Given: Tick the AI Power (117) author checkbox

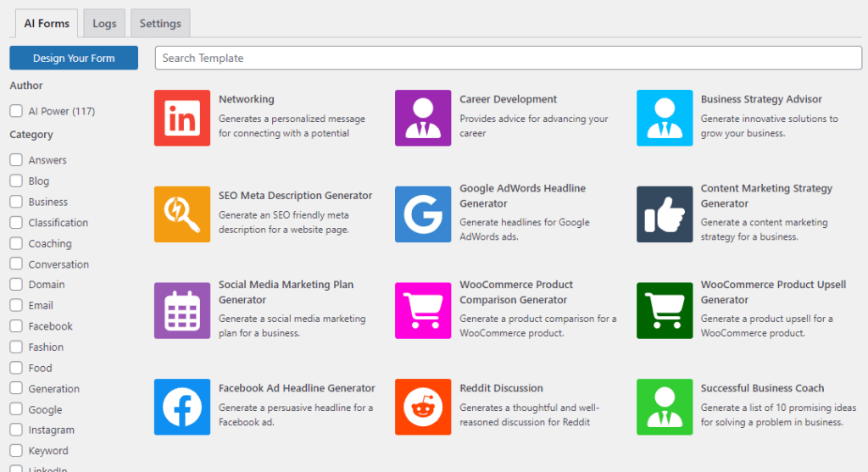Looking at the screenshot, I should coord(16,111).
